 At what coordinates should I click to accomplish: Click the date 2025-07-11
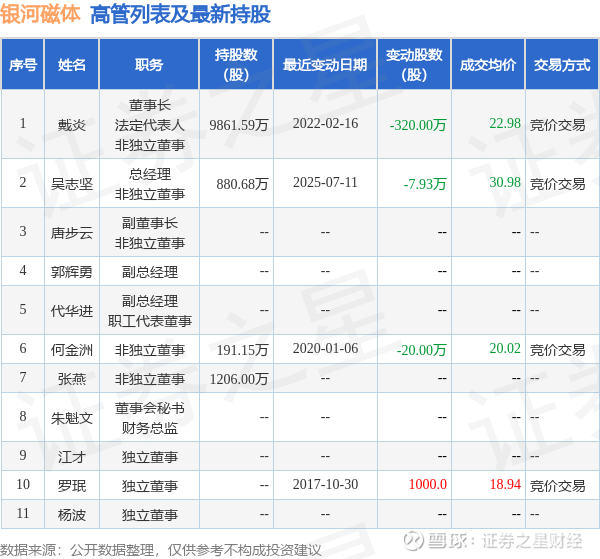click(x=325, y=183)
